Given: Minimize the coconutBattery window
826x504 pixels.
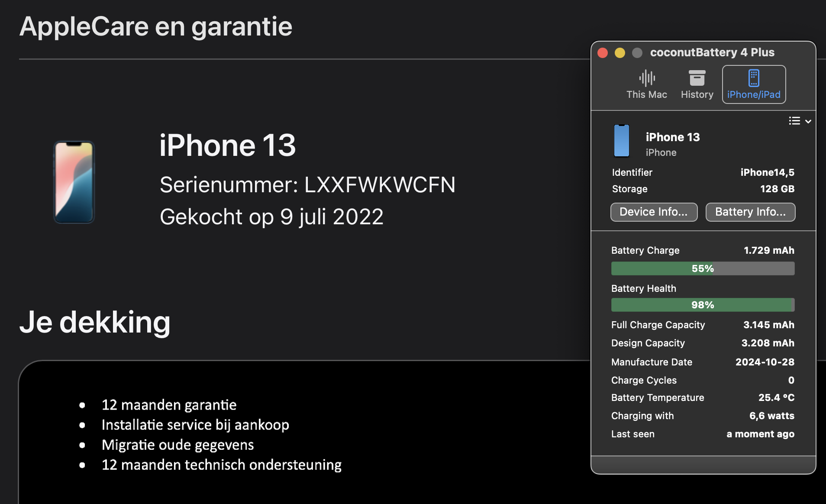Looking at the screenshot, I should [x=620, y=53].
